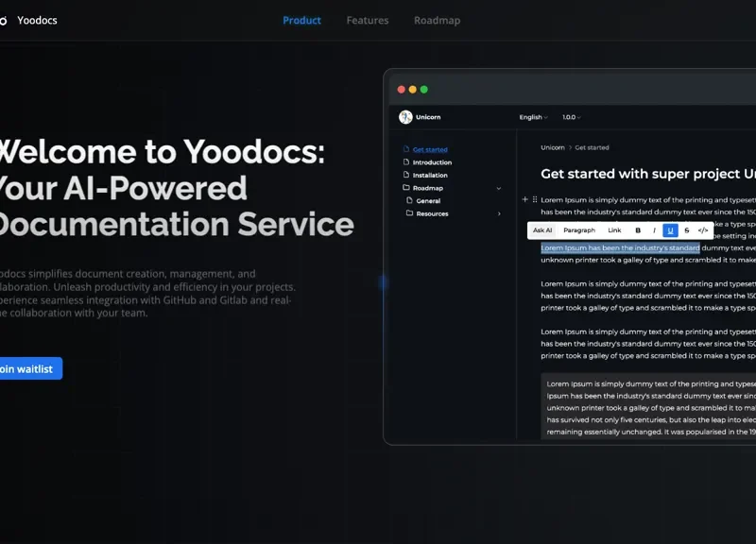This screenshot has height=544, width=756.
Task: Collapse the Roadmap section chevron
Action: [500, 188]
